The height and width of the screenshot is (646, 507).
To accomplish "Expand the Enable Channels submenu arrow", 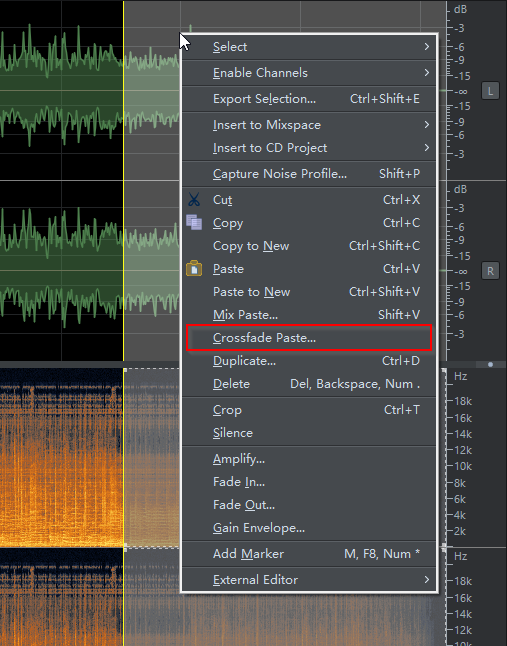I will point(427,73).
